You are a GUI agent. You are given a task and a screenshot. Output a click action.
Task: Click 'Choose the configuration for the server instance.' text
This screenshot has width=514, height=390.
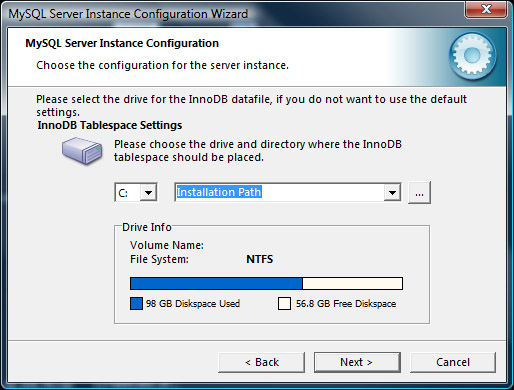tap(162, 65)
